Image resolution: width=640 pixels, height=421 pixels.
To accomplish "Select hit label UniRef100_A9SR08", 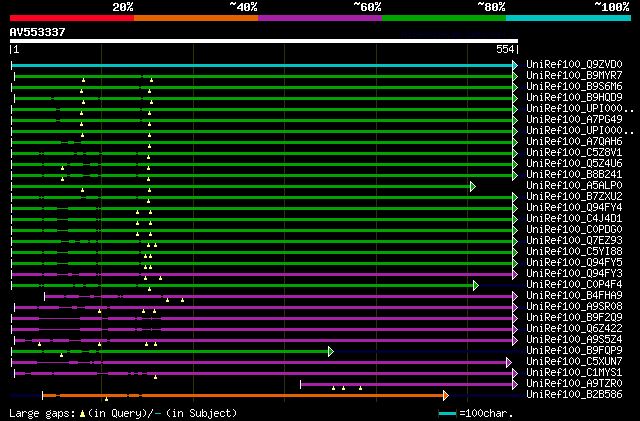I will point(574,307).
